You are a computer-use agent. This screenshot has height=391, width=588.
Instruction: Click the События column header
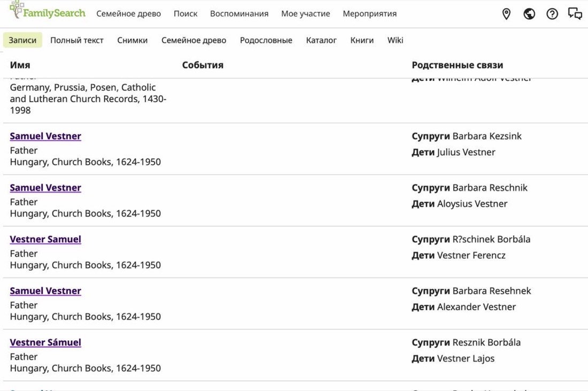pyautogui.click(x=203, y=65)
